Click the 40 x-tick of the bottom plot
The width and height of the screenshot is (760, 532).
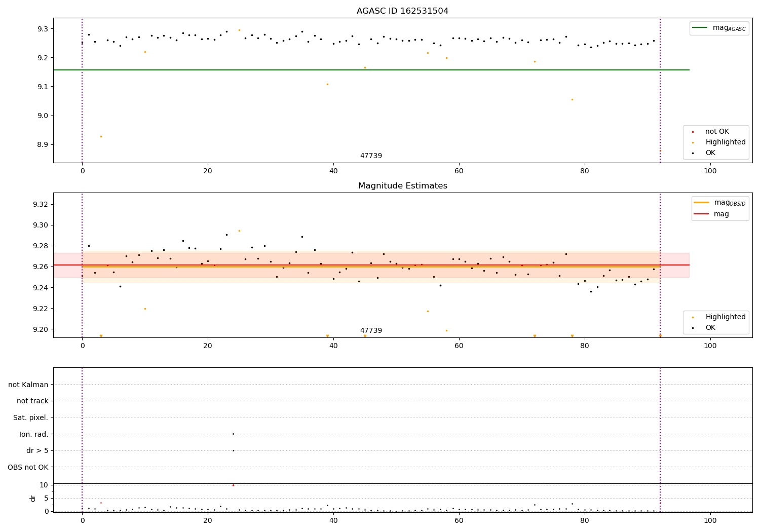pyautogui.click(x=333, y=521)
